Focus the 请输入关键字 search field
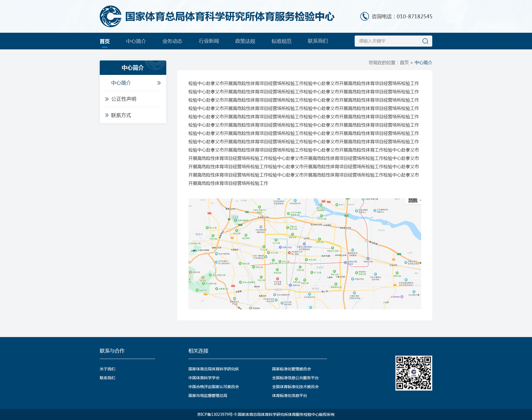Viewport: 532px width, 420px height. pyautogui.click(x=388, y=41)
